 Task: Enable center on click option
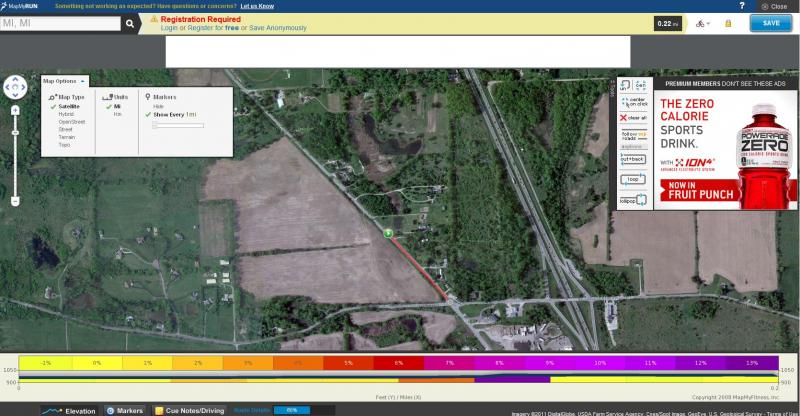(634, 101)
